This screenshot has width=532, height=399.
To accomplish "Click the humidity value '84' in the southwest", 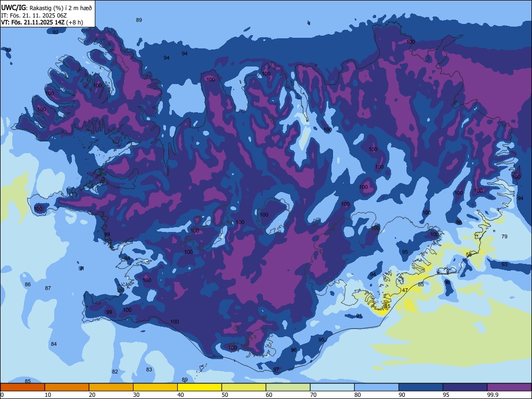I will pos(54,344).
